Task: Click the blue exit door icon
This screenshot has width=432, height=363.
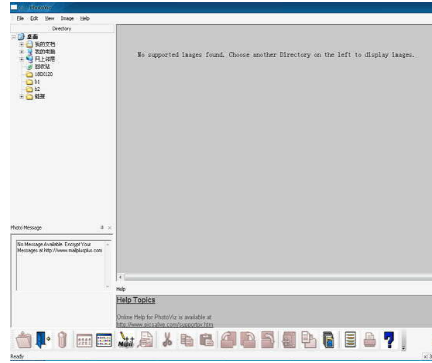Action: click(42, 340)
